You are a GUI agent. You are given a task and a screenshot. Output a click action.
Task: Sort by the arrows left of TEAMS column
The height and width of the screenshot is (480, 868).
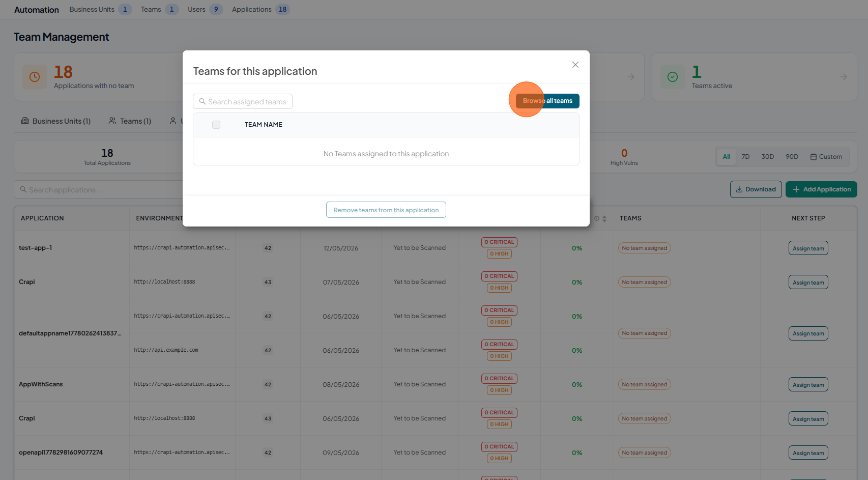(x=604, y=218)
